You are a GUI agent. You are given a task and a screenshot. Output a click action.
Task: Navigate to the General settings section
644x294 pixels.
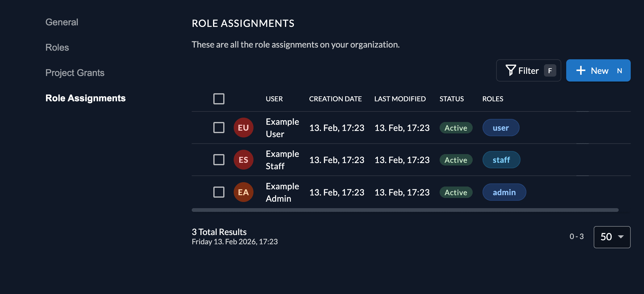(x=62, y=22)
